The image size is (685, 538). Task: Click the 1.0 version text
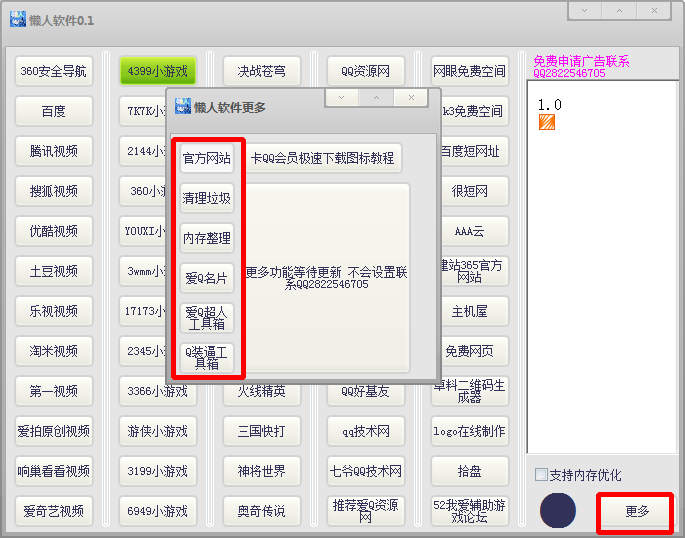(549, 105)
